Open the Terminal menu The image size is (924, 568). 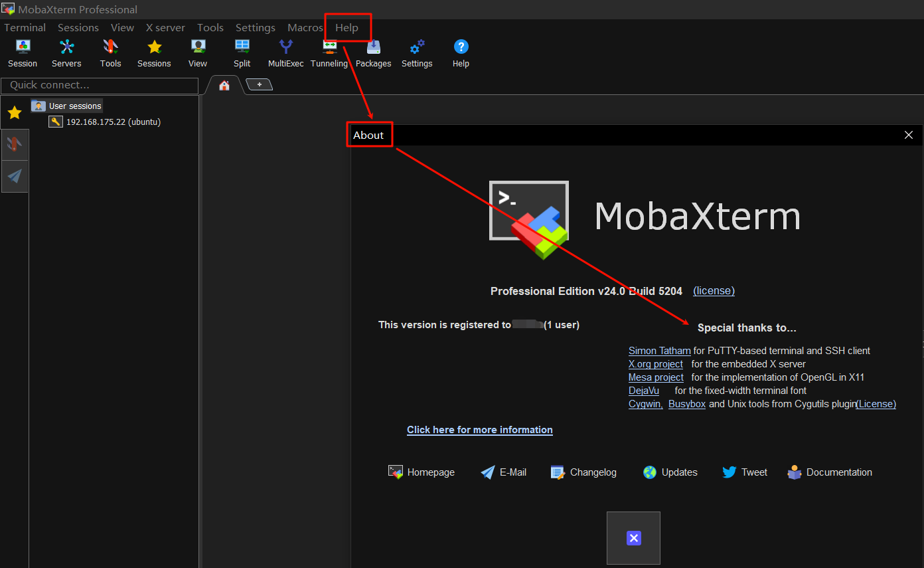pyautogui.click(x=25, y=27)
